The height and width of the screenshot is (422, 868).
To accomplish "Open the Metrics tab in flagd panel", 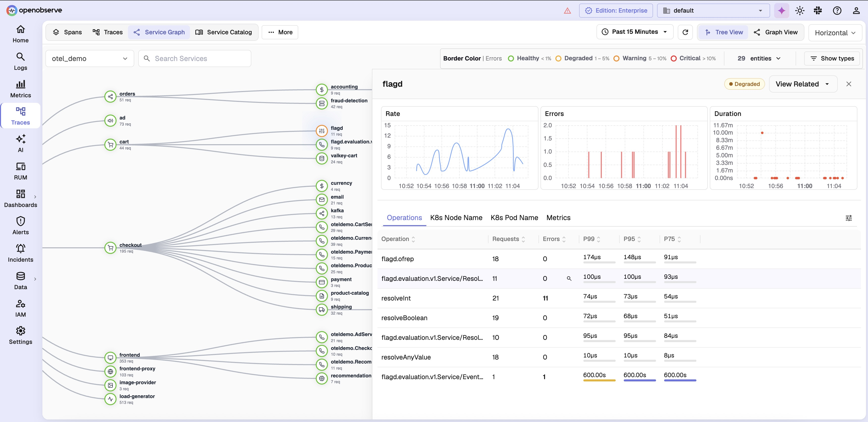I will tap(558, 218).
